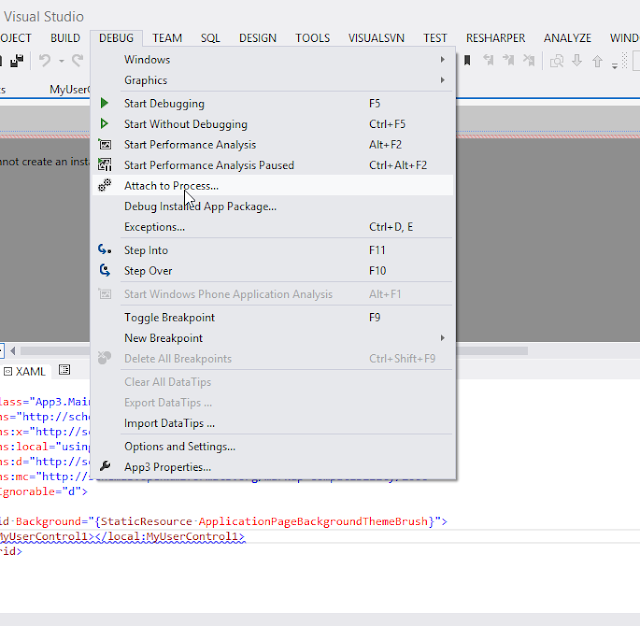
Task: Open the TEAM menu
Action: [167, 38]
